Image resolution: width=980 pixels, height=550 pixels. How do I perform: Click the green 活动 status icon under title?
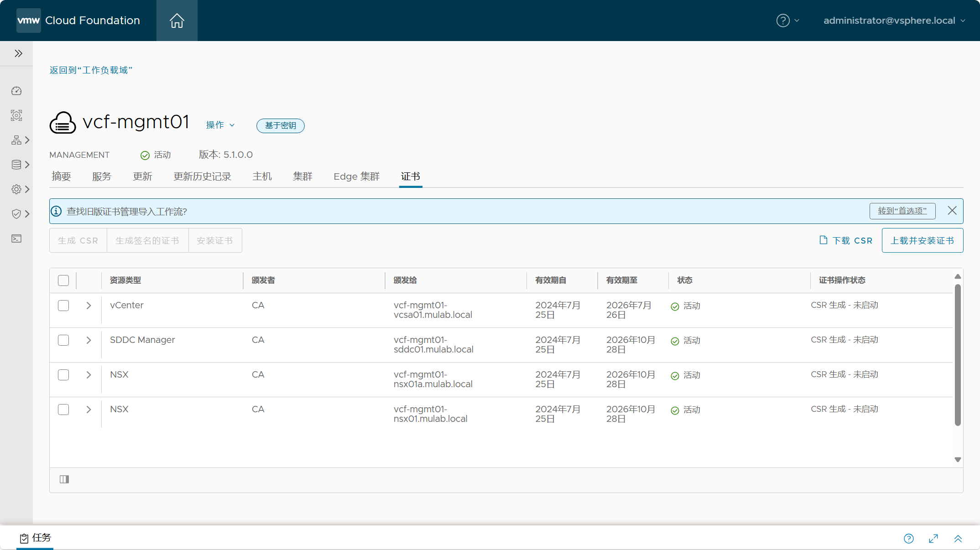145,156
